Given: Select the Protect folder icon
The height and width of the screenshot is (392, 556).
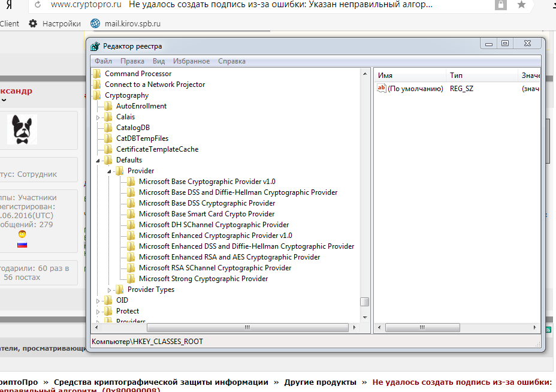Looking at the screenshot, I should [x=108, y=311].
